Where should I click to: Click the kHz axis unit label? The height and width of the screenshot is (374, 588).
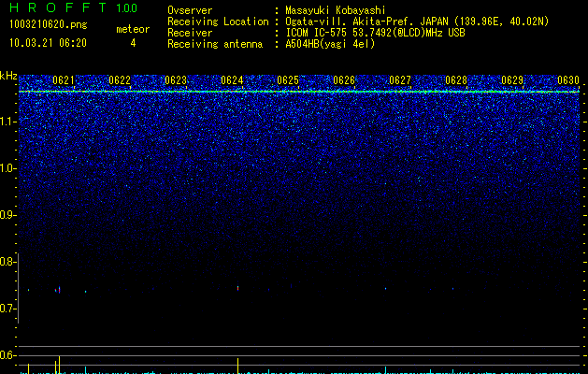(x=8, y=76)
